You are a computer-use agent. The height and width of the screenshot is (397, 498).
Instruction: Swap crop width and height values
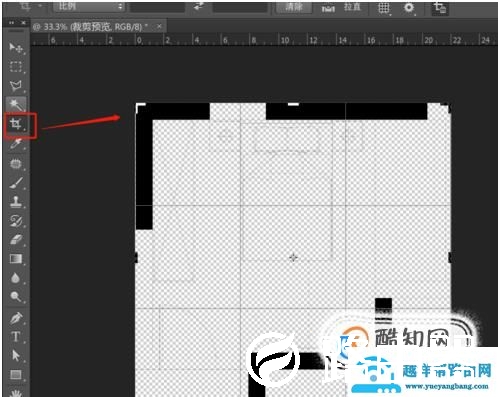coord(199,7)
